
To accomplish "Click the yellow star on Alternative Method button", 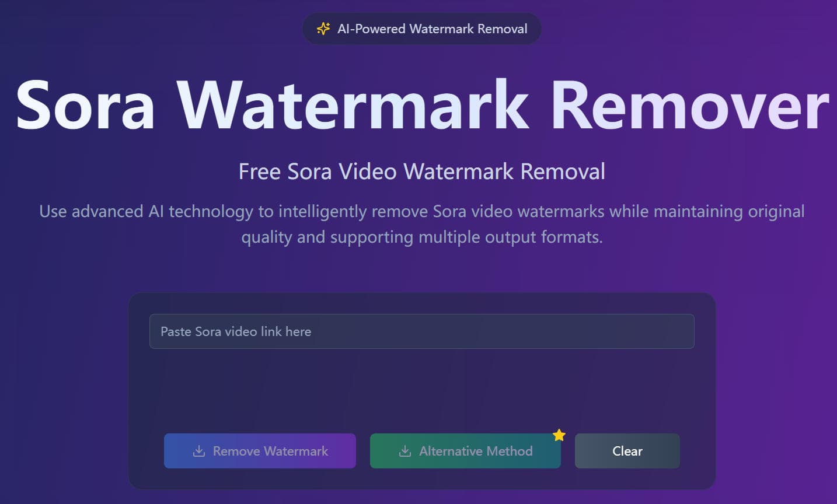I will click(x=559, y=435).
